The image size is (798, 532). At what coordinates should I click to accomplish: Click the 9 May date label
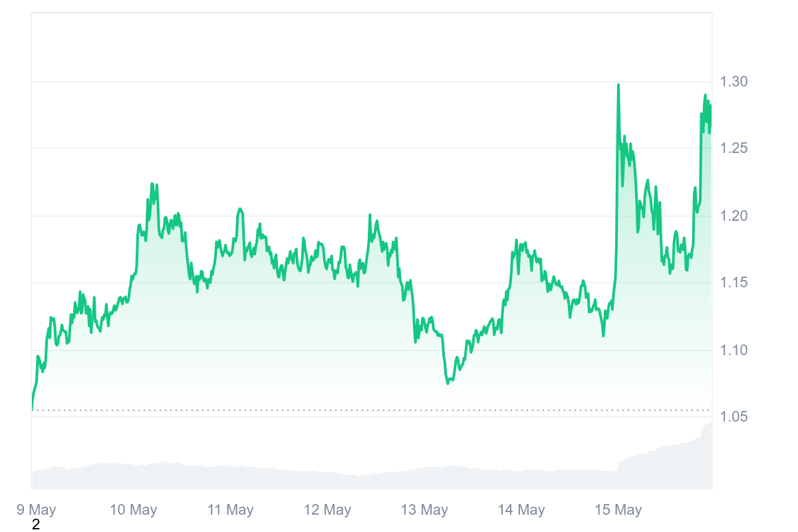[36, 510]
